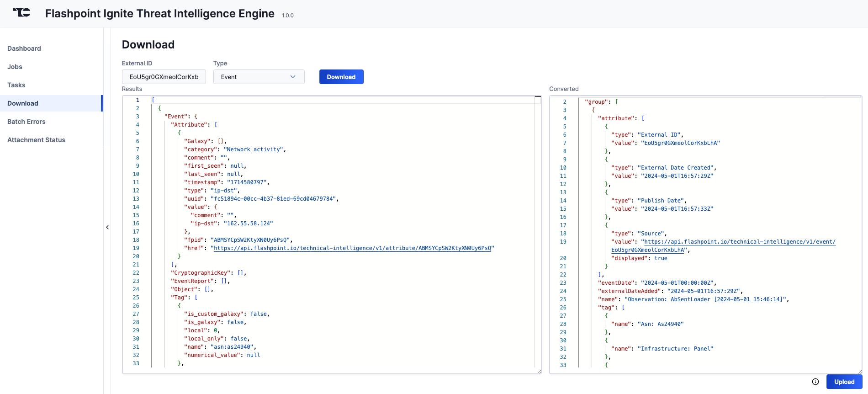Viewport: 868px width, 394px height.
Task: Click the "is_custom_galaxy" key
Action: tap(214, 314)
